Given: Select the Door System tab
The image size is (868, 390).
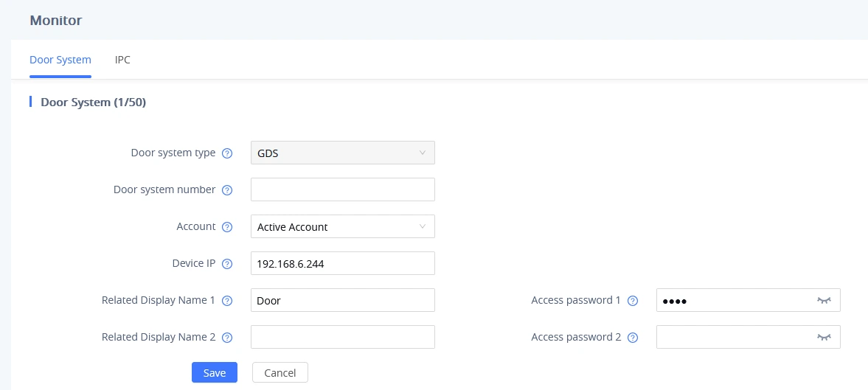Looking at the screenshot, I should click(60, 60).
